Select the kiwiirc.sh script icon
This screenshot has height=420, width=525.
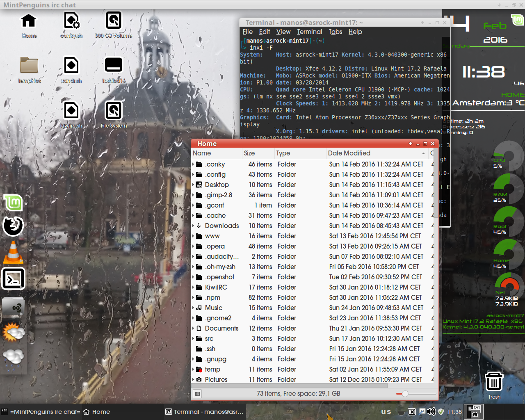coord(71,110)
